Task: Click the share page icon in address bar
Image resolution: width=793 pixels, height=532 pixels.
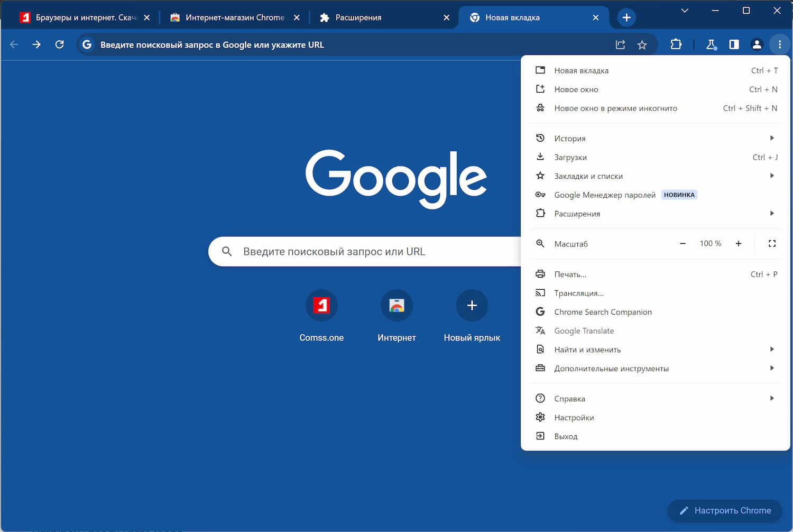Action: pos(620,45)
